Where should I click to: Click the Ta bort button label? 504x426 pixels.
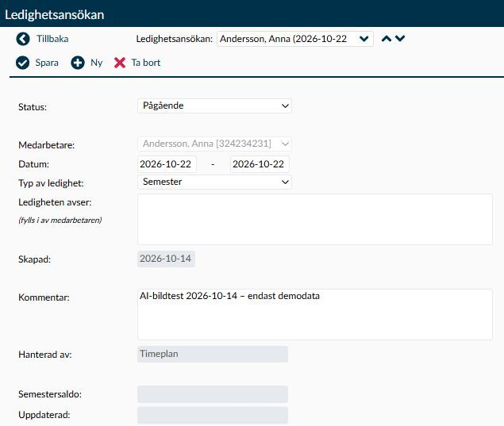click(145, 63)
